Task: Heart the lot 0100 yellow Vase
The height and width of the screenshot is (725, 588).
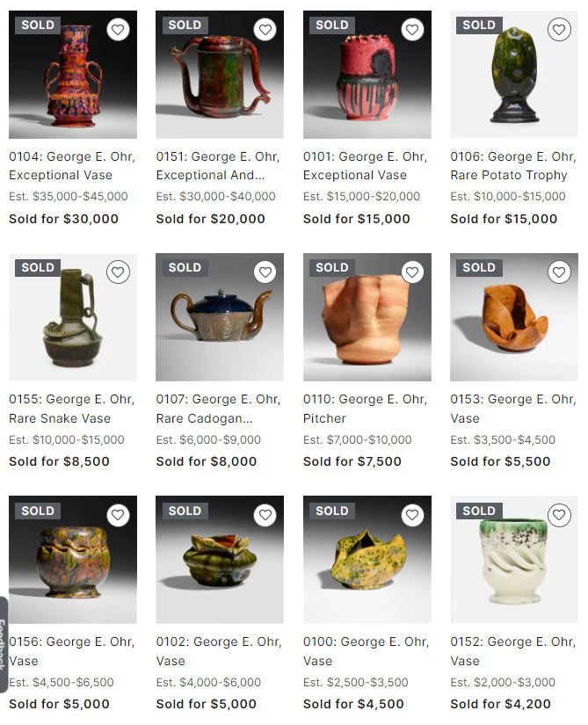Action: tap(412, 515)
